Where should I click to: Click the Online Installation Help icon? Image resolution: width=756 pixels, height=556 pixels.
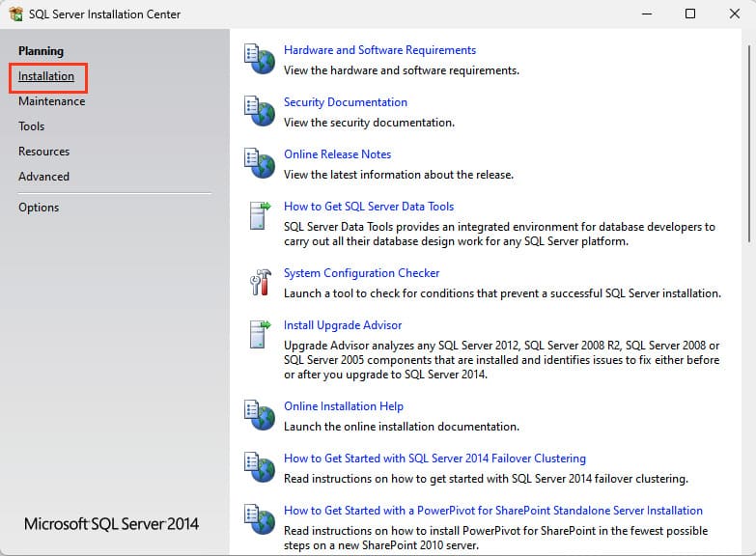tap(259, 416)
